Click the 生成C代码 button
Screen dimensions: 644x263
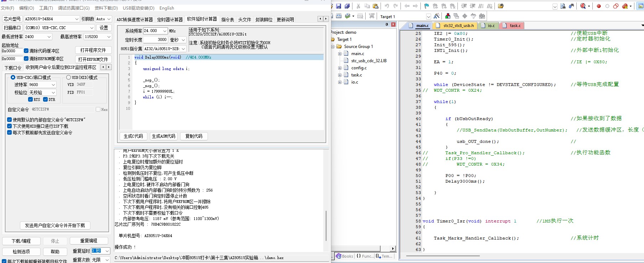(x=133, y=136)
